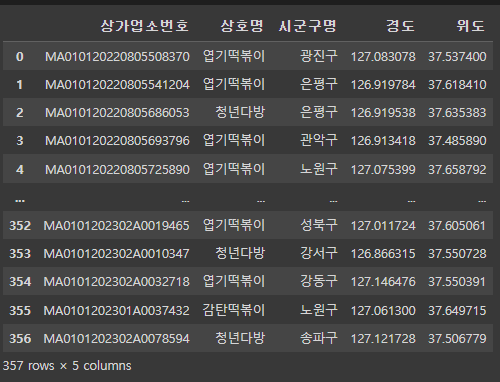Select cell MA0101202302A0032718

click(x=116, y=282)
